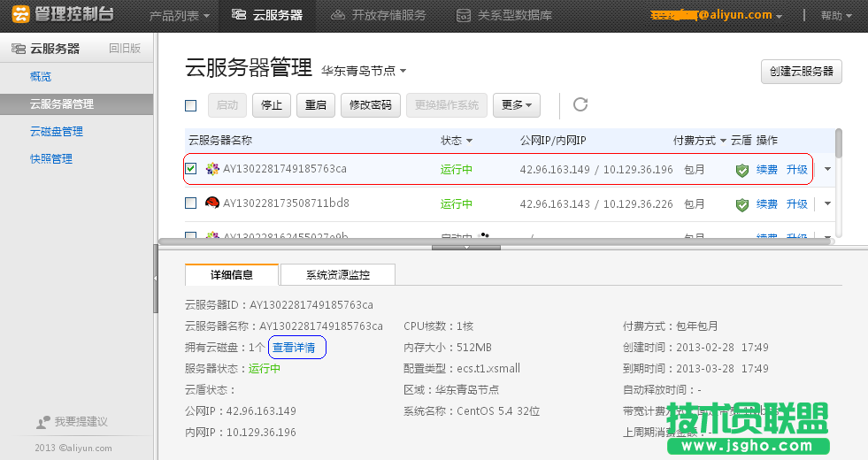Click server name AY1302281749185763ca in the list

coord(285,169)
